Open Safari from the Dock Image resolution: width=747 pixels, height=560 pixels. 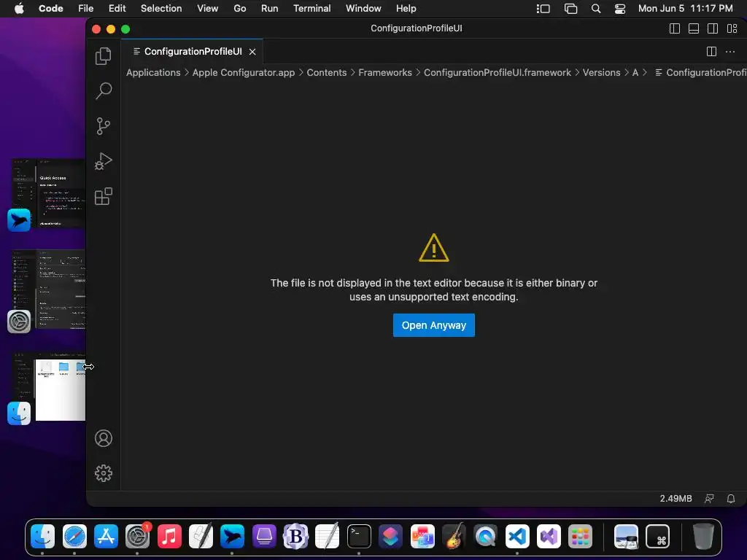click(x=75, y=537)
